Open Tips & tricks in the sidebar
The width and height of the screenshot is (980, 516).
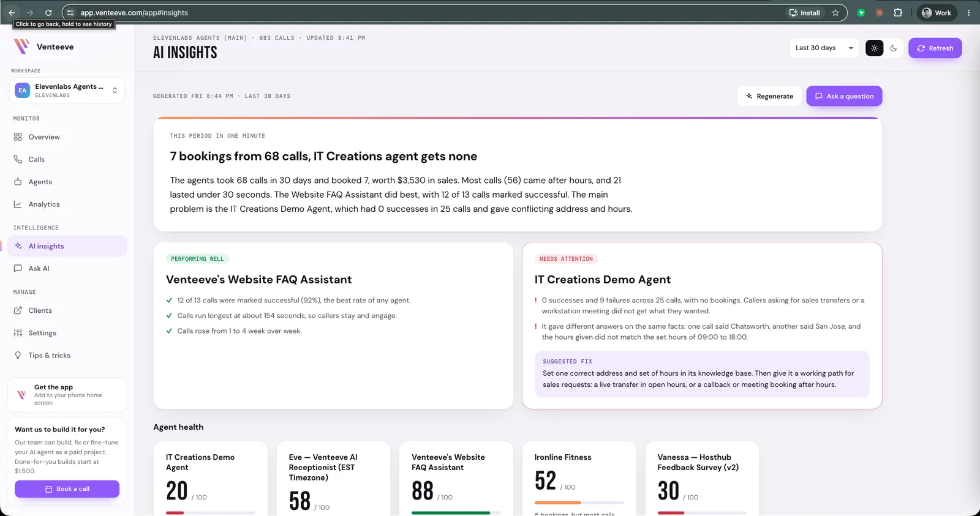tap(67, 356)
